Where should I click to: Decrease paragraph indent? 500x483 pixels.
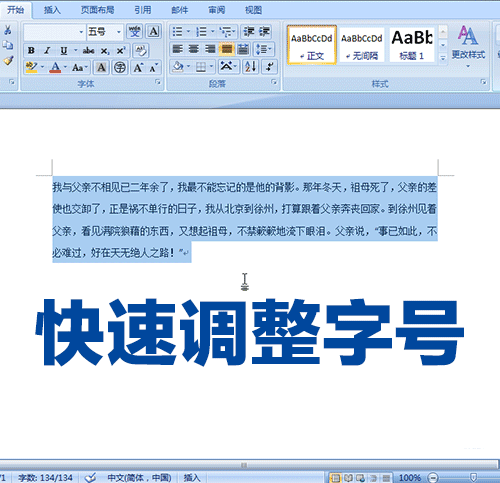coord(248,32)
